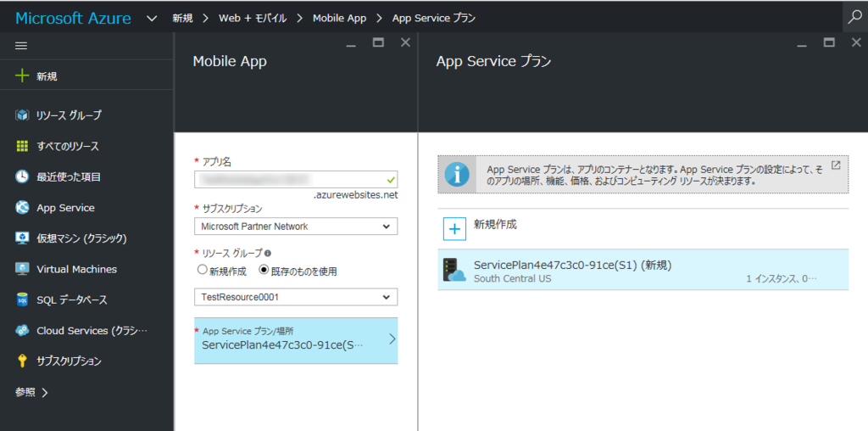
Task: Maximize the App Service プラン blade
Action: point(829,42)
